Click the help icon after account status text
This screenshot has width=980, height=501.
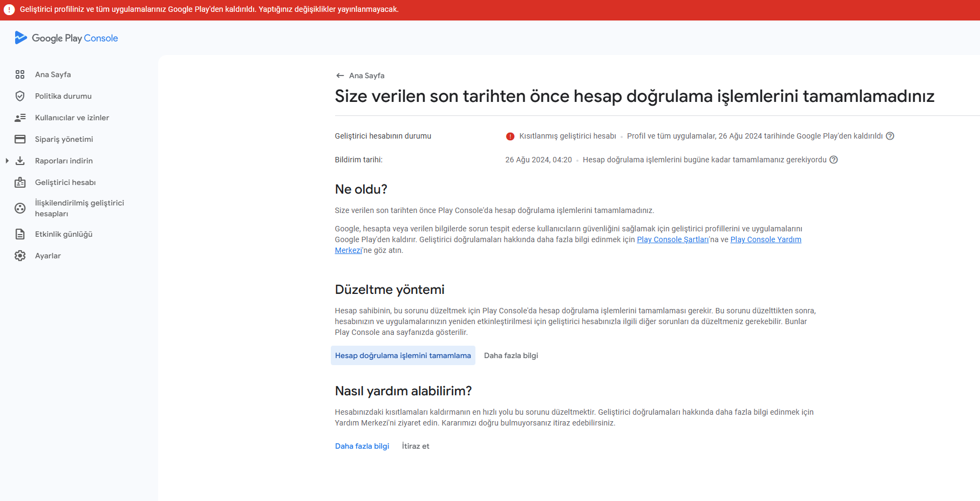pos(890,136)
